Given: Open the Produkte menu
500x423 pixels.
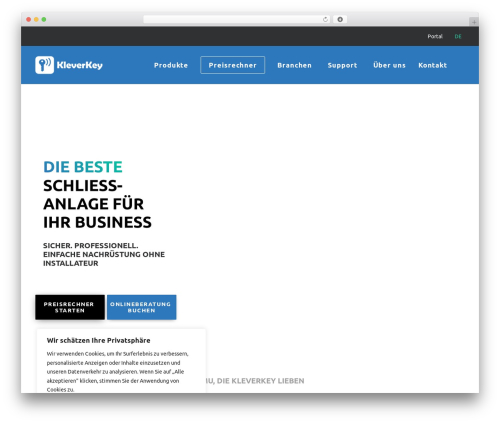Looking at the screenshot, I should pos(171,65).
